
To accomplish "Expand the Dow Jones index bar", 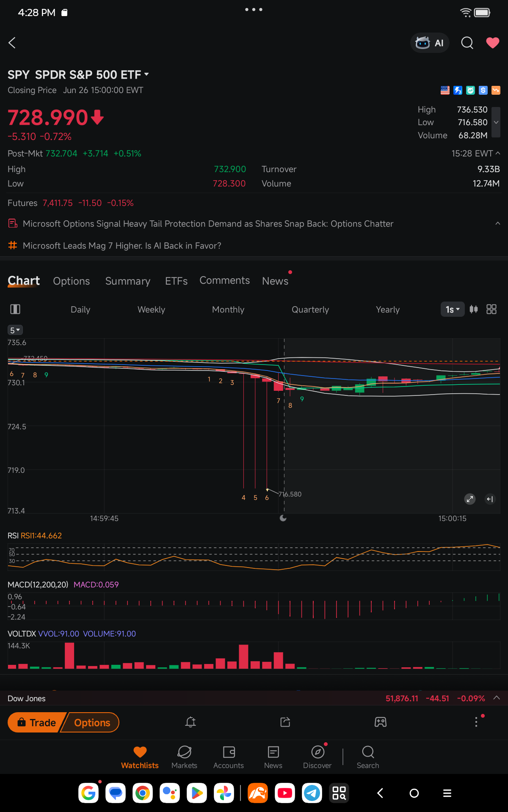I will coord(497,698).
